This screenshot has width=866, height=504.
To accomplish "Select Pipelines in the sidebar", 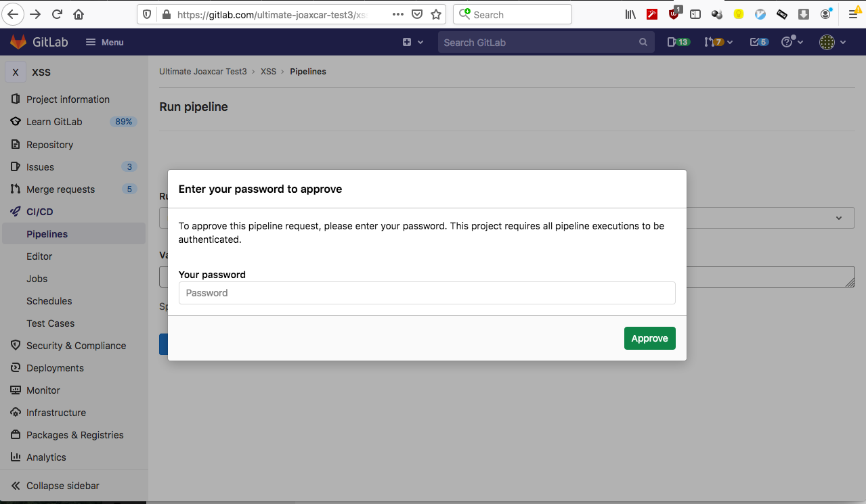I will click(x=47, y=234).
